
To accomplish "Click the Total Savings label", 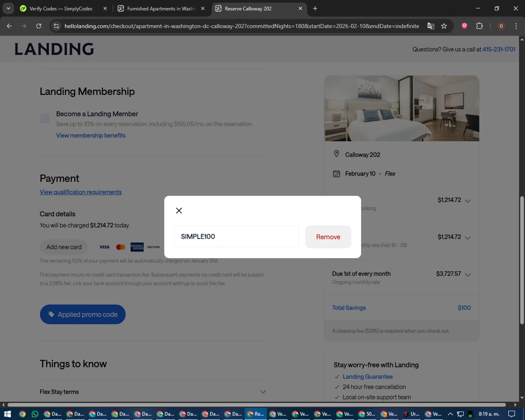I will coord(349,308).
